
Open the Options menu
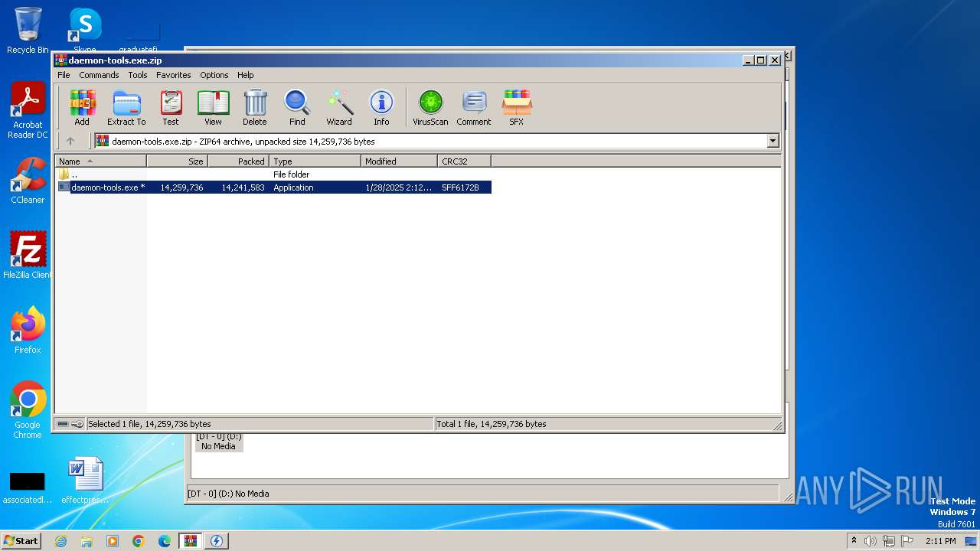click(x=214, y=75)
